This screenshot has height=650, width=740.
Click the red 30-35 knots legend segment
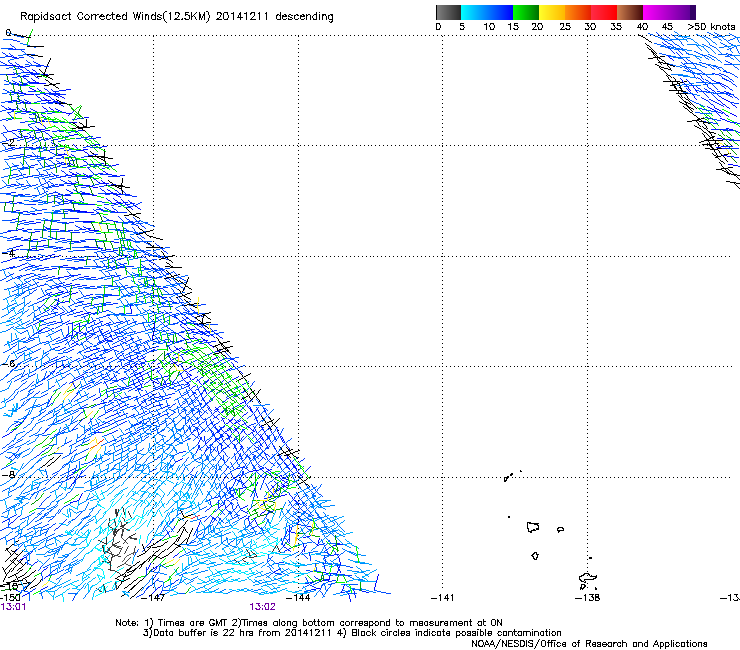click(604, 12)
